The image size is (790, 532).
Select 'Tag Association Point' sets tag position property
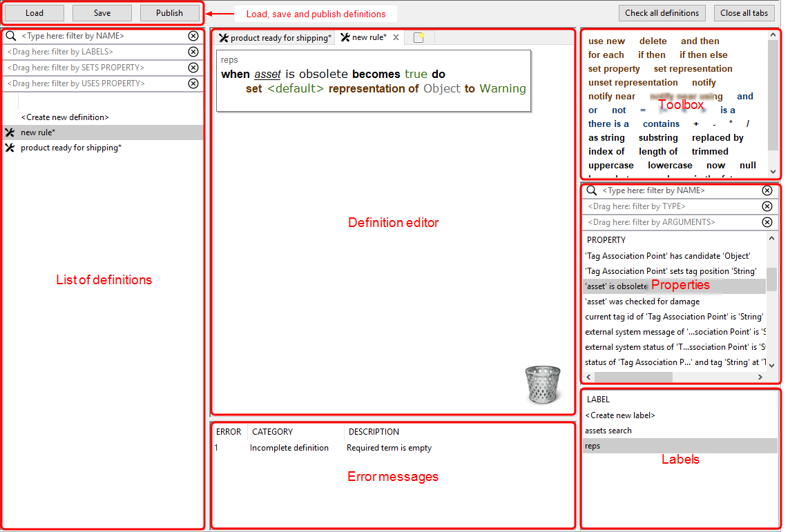coord(674,271)
